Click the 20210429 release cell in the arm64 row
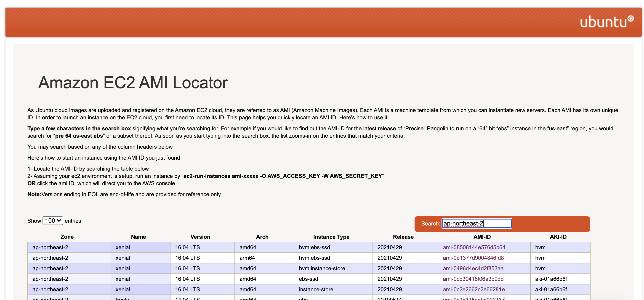Viewport: 644px width, 300px height. (x=405, y=258)
